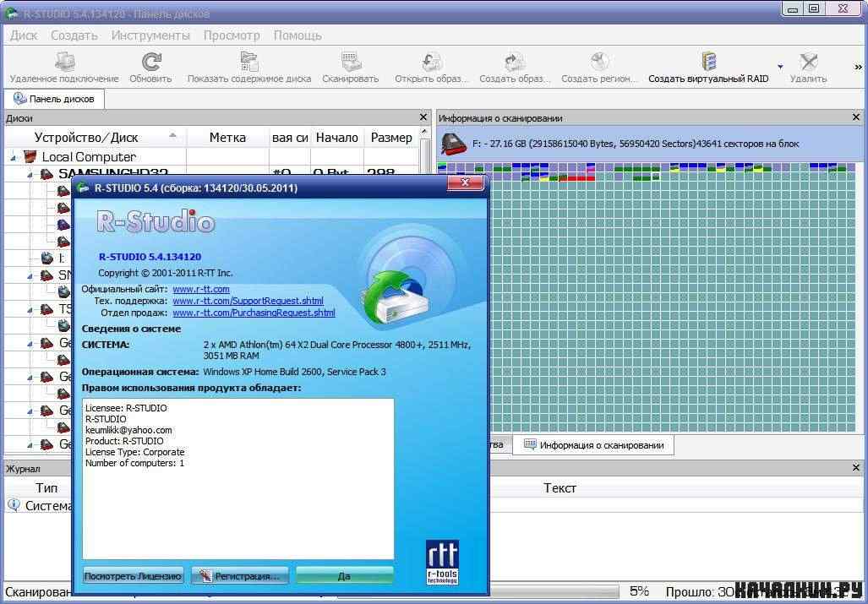Image resolution: width=868 pixels, height=604 pixels.
Task: Click the Метка column header
Action: [x=227, y=138]
